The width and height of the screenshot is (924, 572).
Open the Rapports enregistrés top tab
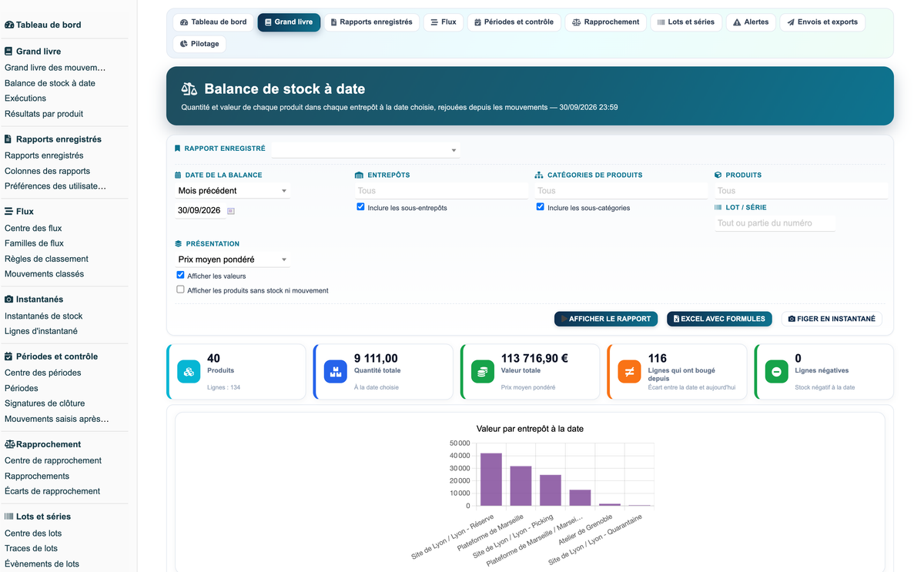coord(371,22)
